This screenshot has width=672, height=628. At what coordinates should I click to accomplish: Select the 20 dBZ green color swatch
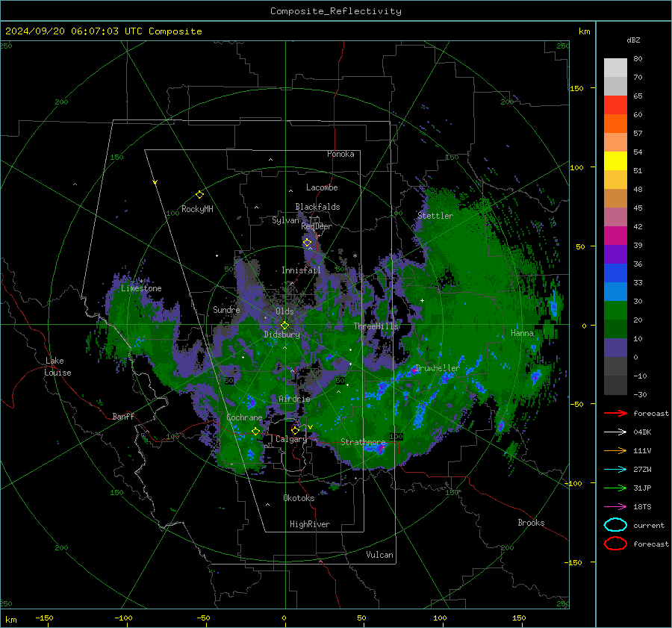[x=615, y=311]
